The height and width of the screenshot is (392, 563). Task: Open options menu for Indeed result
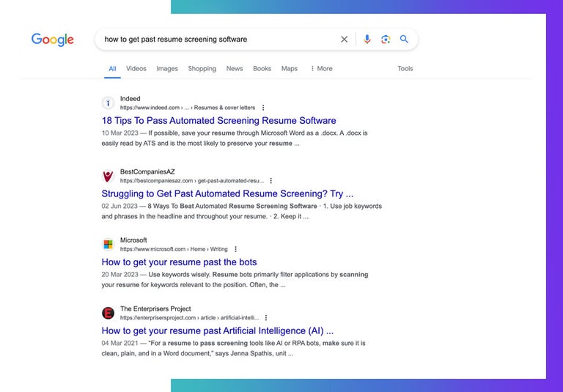pyautogui.click(x=263, y=108)
